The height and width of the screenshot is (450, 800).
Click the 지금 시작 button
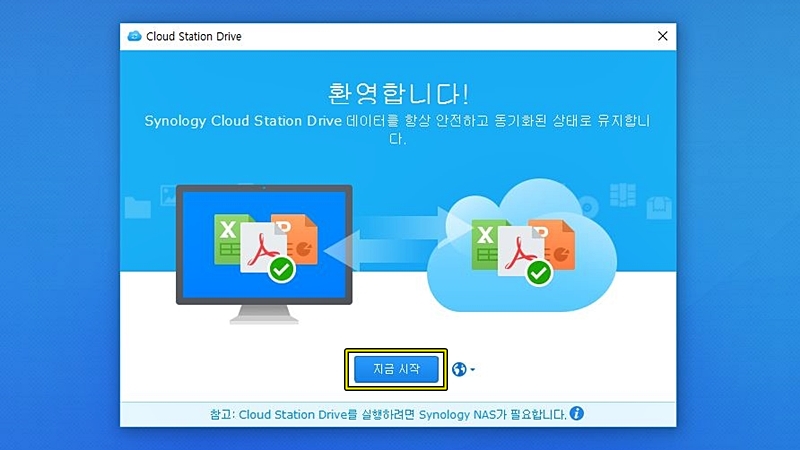[396, 369]
